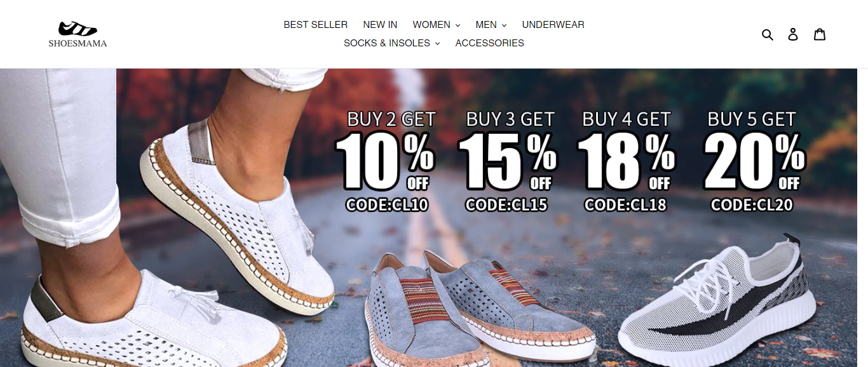Open the UNDERWEAR category
This screenshot has height=367, width=868.
tap(553, 25)
